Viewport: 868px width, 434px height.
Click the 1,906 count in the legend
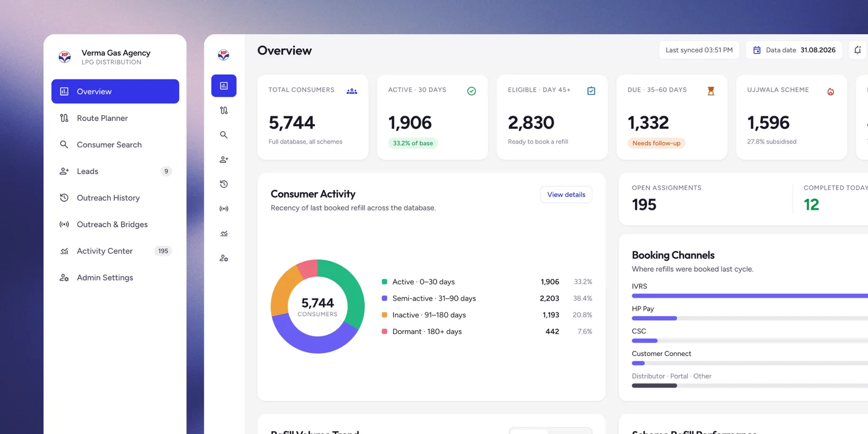(550, 282)
